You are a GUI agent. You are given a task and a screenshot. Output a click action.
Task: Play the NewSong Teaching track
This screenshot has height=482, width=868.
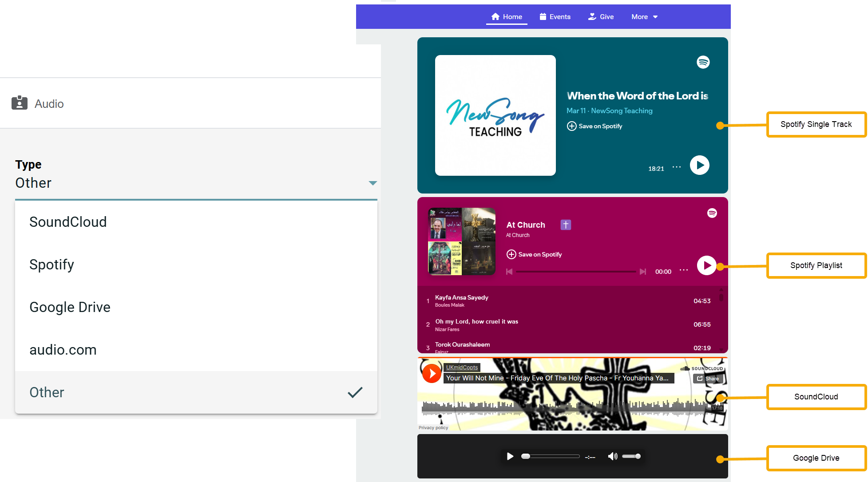(700, 165)
